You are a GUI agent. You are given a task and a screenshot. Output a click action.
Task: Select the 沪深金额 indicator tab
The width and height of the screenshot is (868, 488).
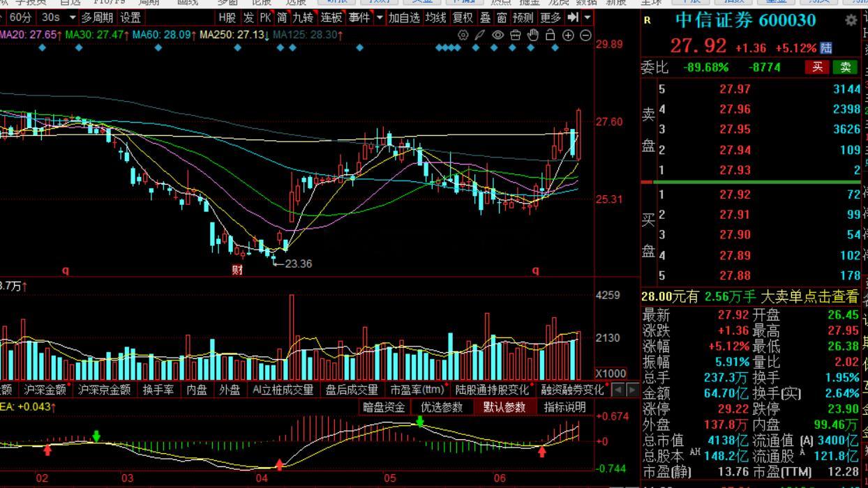click(45, 390)
